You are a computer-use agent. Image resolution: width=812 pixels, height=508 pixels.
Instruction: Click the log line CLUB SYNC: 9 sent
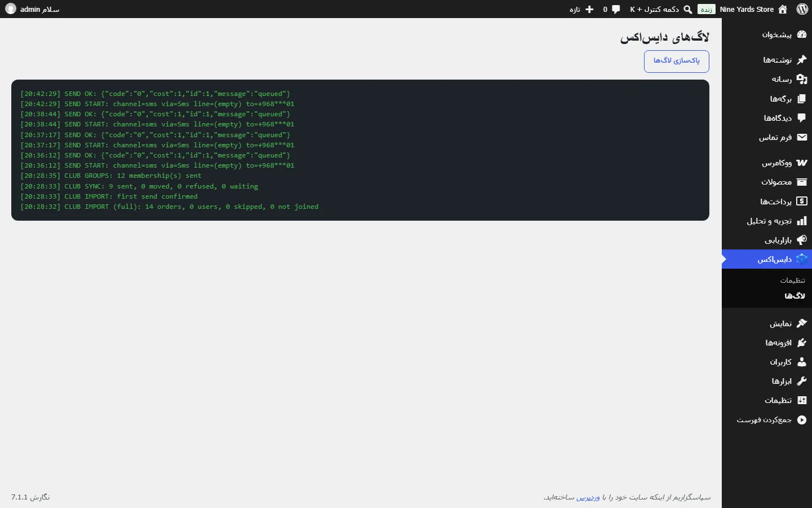(x=139, y=186)
